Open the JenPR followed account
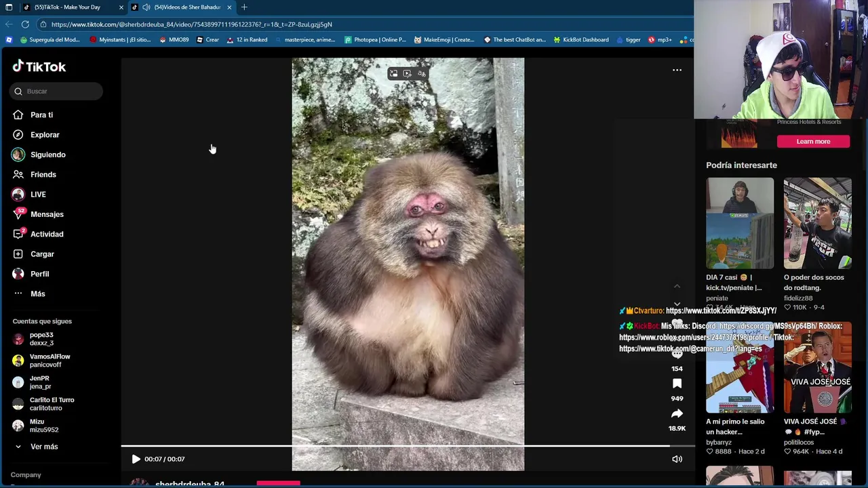The width and height of the screenshot is (868, 488). tap(41, 382)
